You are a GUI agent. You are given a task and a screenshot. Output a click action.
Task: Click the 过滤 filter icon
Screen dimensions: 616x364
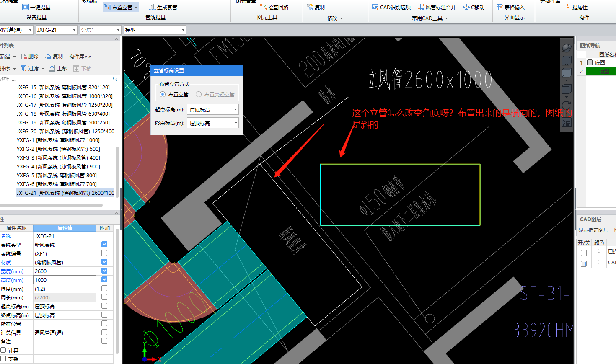[23, 68]
